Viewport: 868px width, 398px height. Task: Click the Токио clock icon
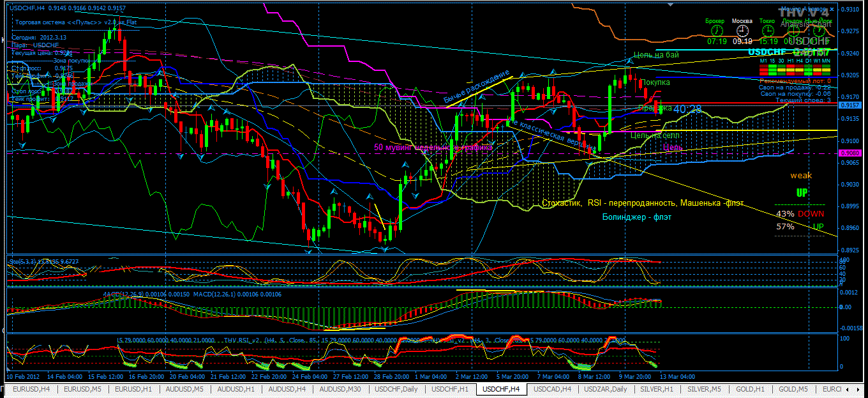click(x=768, y=31)
